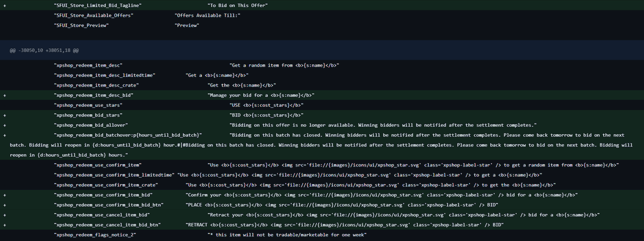The width and height of the screenshot is (644, 241).
Task: Click the plus marker beside xpshop_redeem_bid_batchover line
Action: tap(4, 135)
